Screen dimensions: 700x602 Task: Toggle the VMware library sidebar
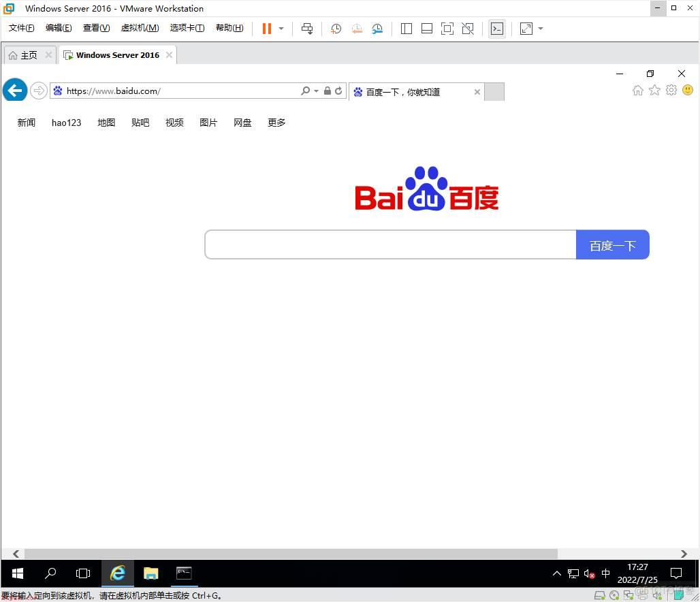(407, 29)
